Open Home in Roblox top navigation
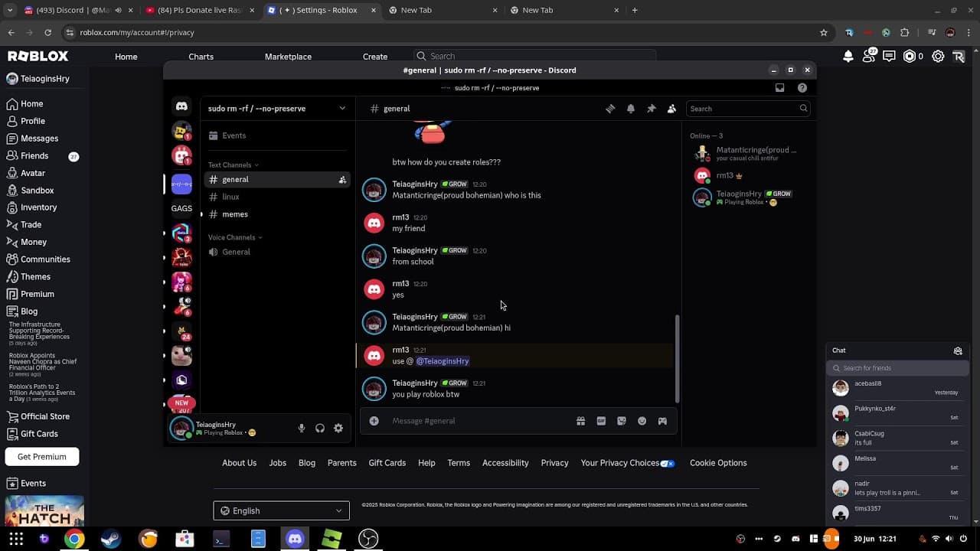 (126, 57)
